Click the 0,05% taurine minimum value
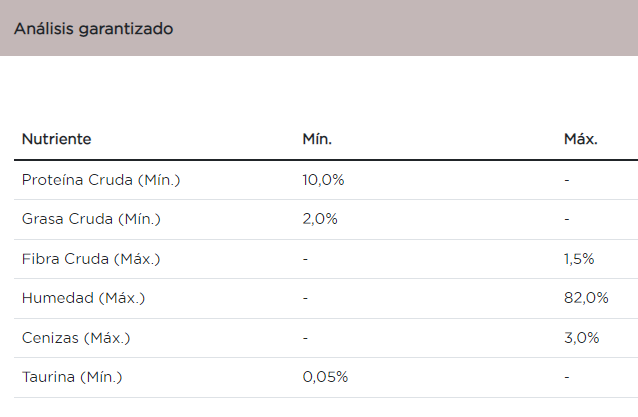This screenshot has width=638, height=417. point(325,377)
